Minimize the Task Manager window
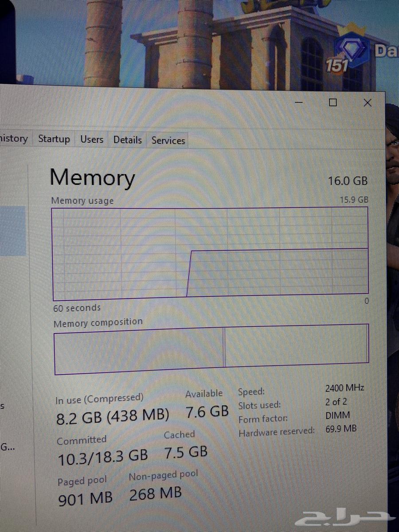Image resolution: width=399 pixels, height=532 pixels. [299, 102]
